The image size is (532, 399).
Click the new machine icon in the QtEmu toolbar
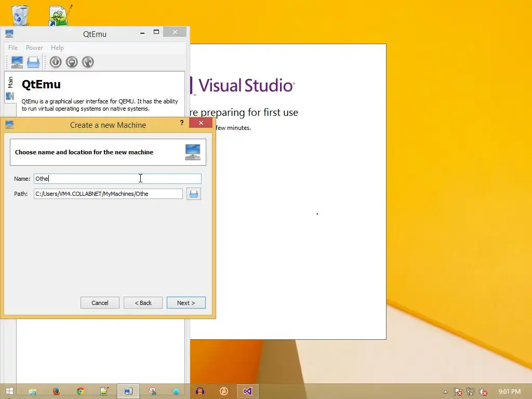[17, 62]
